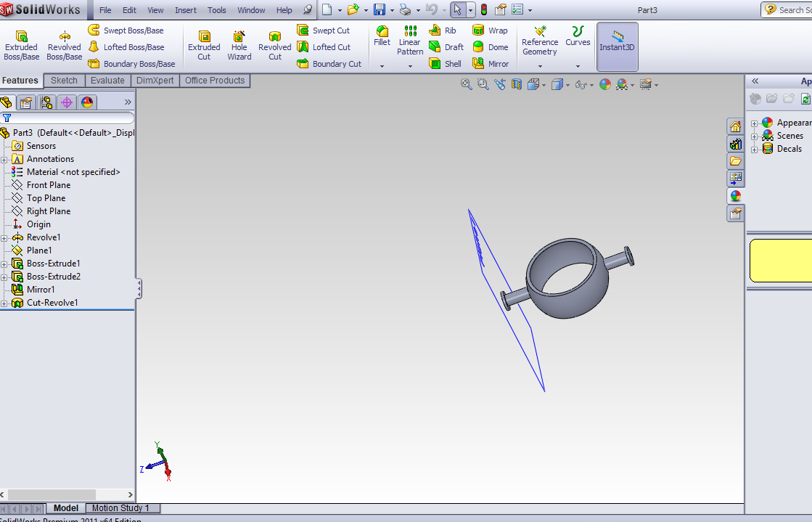The height and width of the screenshot is (522, 812).
Task: Open the PropertyManager tab icon
Action: pyautogui.click(x=26, y=102)
